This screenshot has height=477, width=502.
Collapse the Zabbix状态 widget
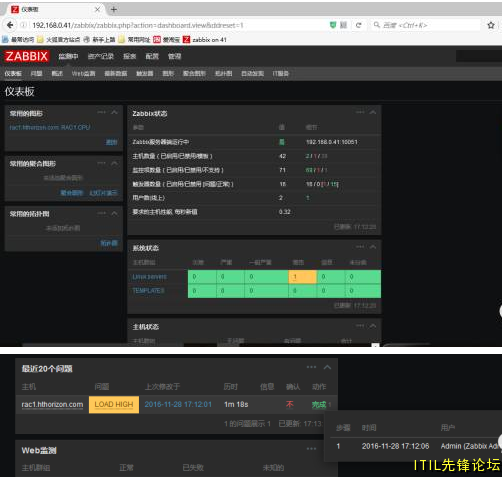[x=373, y=112]
